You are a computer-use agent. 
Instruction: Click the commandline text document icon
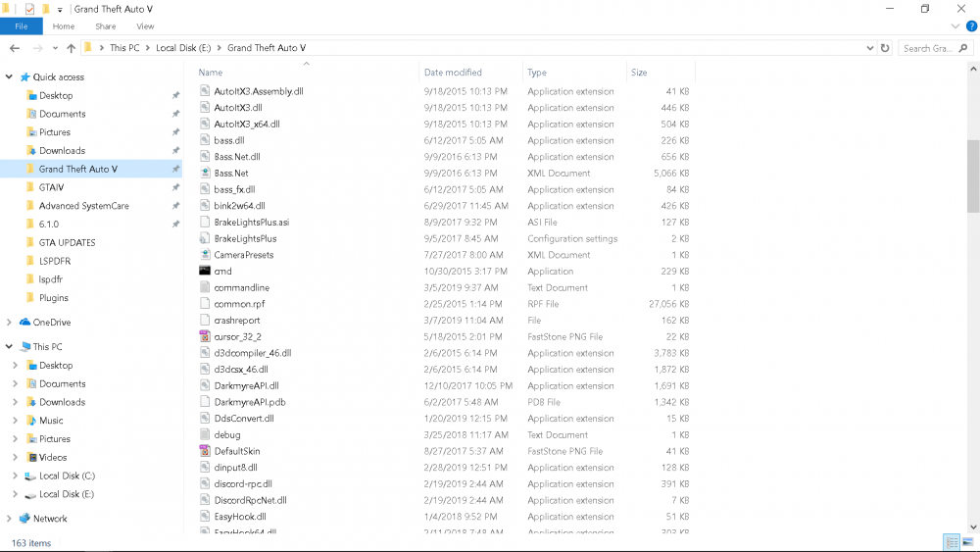[205, 287]
